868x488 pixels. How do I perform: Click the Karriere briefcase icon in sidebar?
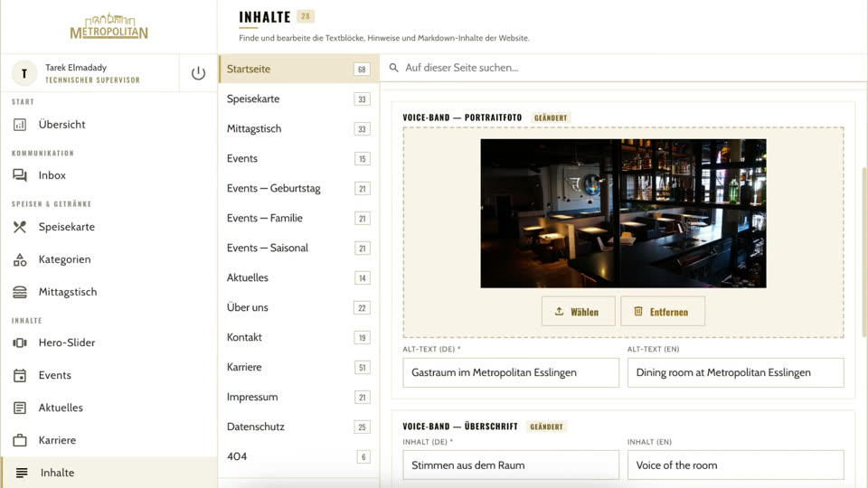20,440
